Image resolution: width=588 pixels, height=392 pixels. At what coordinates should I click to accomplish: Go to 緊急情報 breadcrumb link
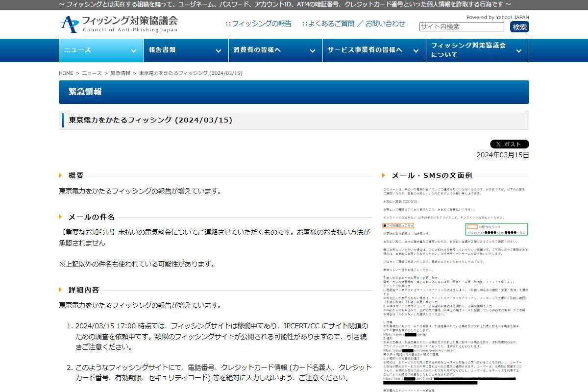pyautogui.click(x=121, y=73)
